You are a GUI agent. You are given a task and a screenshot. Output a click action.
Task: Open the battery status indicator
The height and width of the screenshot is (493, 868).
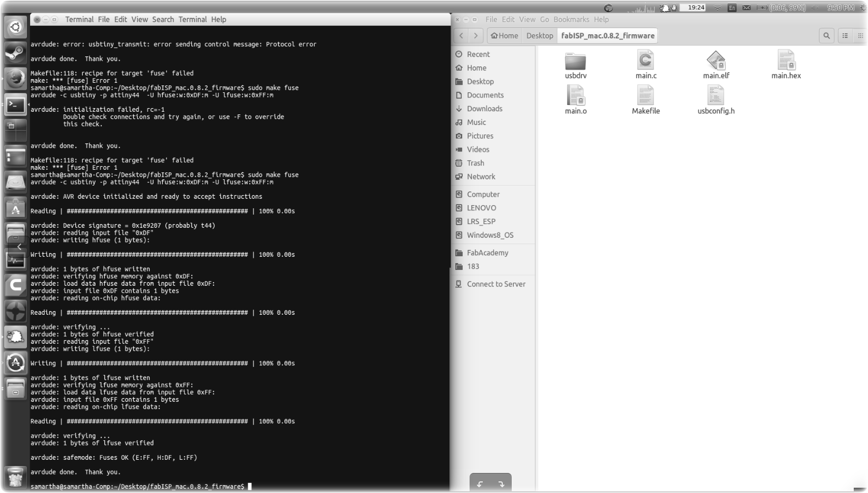coord(782,7)
